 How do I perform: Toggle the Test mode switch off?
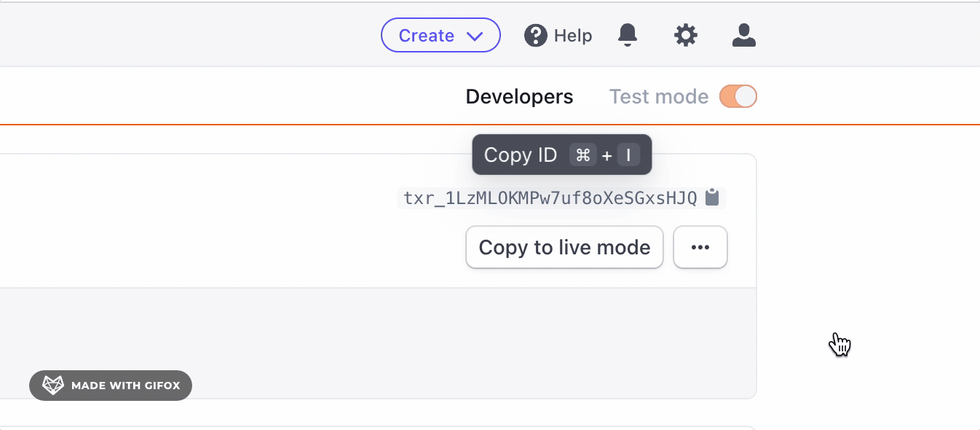738,96
